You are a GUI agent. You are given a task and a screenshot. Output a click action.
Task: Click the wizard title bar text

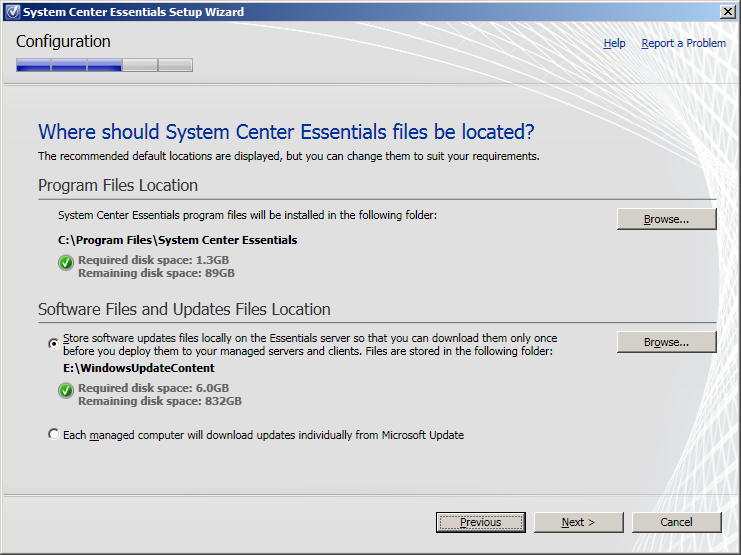point(133,12)
